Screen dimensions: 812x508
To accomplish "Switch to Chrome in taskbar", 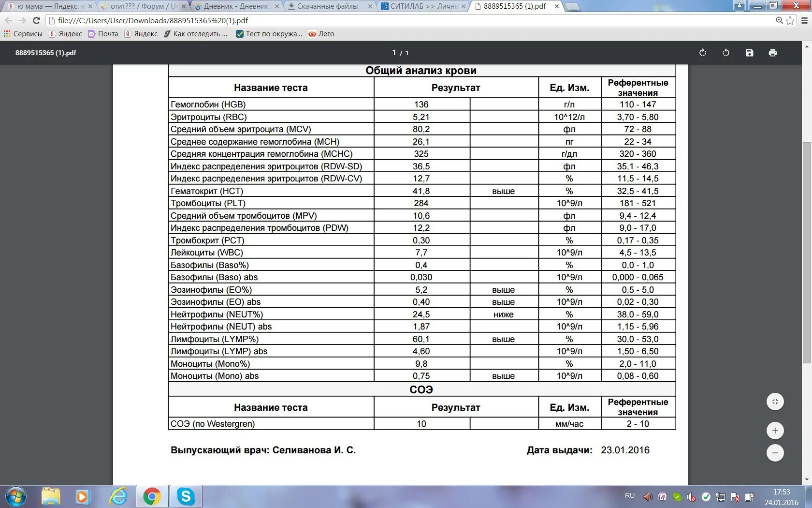I will (152, 497).
